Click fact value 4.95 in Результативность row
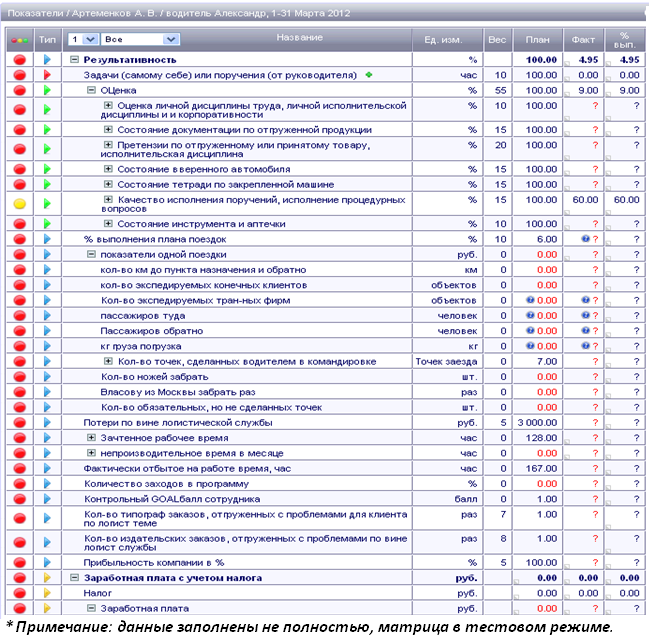The height and width of the screenshot is (641, 649). click(x=588, y=60)
